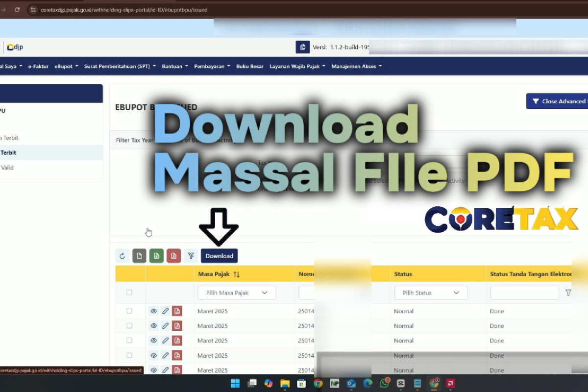Open PDF of second Maret 2025 row
The image size is (588, 392).
[x=177, y=325]
